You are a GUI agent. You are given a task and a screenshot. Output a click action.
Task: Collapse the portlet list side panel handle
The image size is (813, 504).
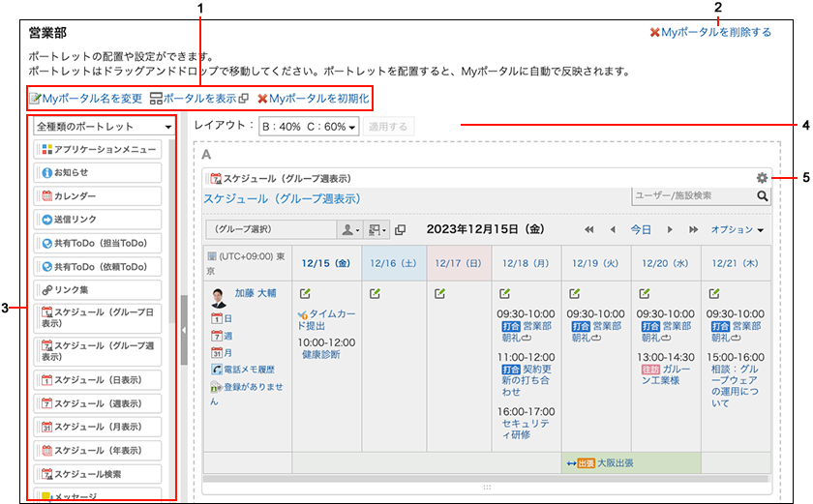pos(183,329)
